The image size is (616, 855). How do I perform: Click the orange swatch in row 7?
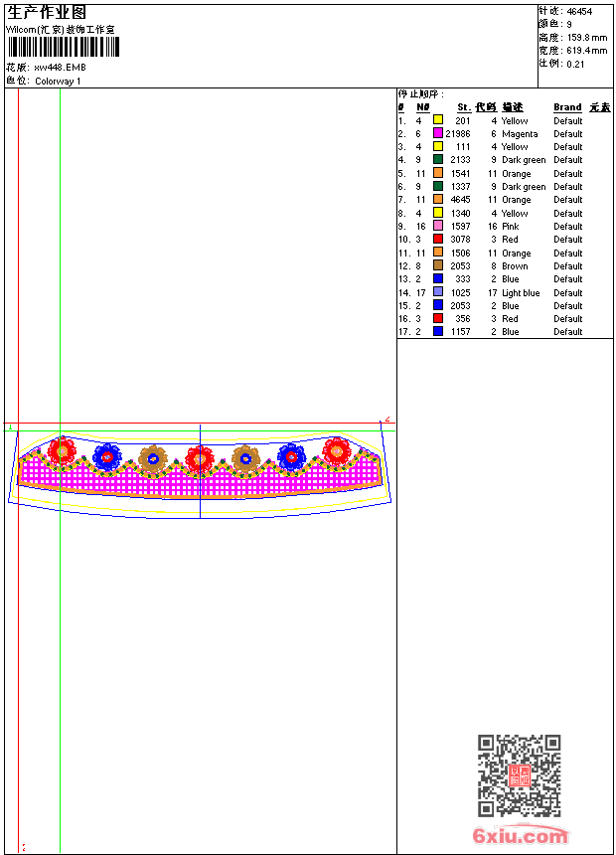pos(438,199)
